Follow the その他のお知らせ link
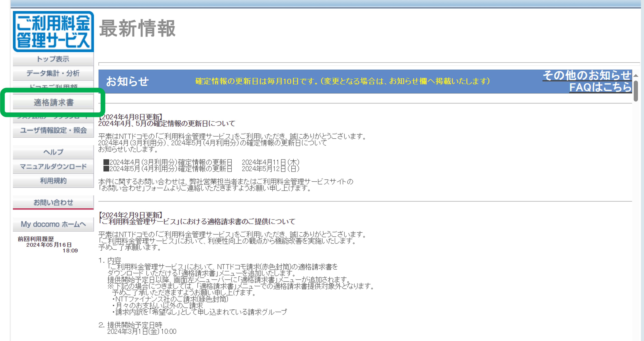This screenshot has height=341, width=644. point(587,75)
